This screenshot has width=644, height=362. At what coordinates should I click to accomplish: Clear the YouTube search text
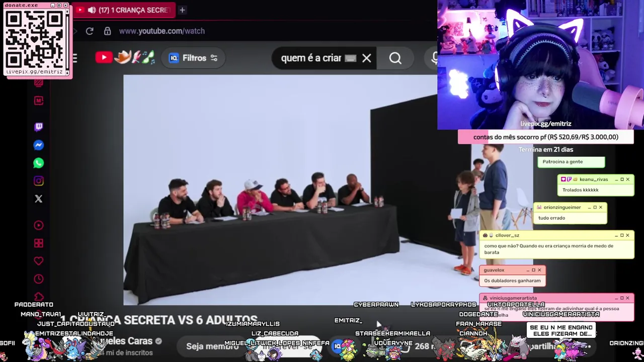pyautogui.click(x=366, y=58)
